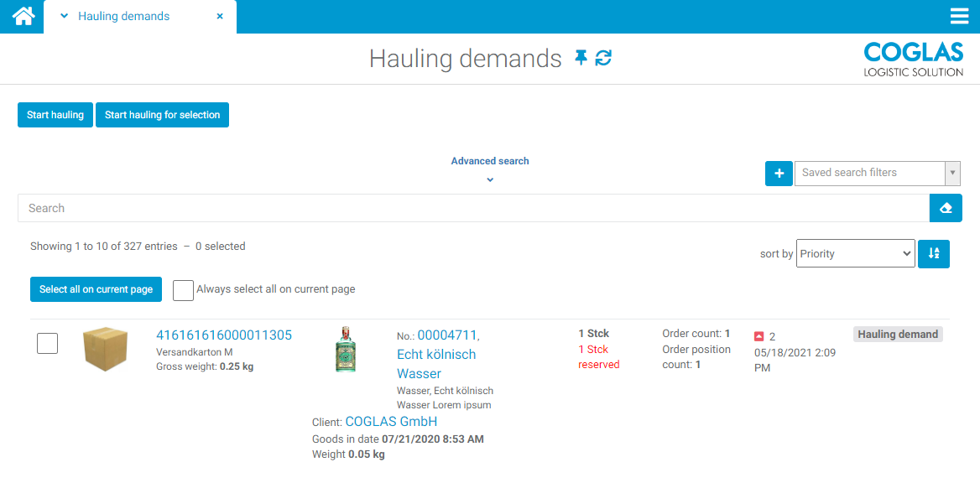Clear search with the eraser icon

[946, 208]
